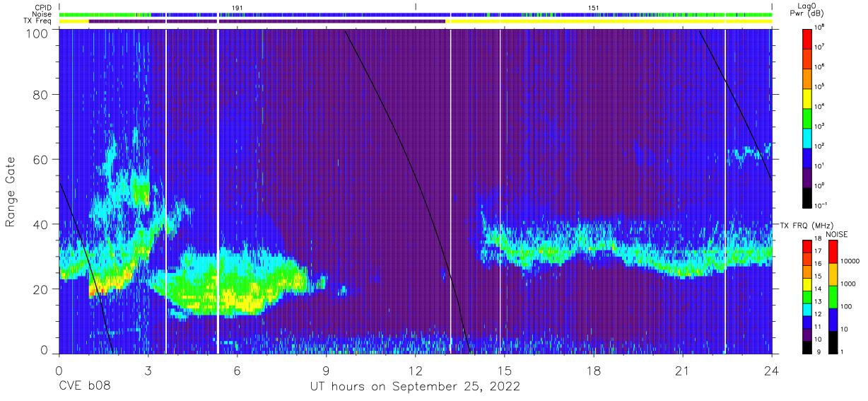
Task: Click the red top segment of TX FRQ colorbar
Action: 807,246
